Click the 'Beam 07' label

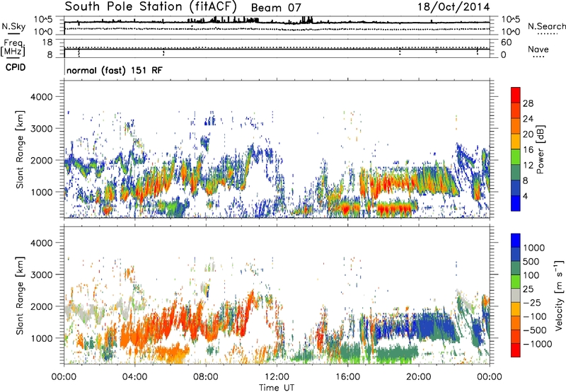click(x=276, y=8)
